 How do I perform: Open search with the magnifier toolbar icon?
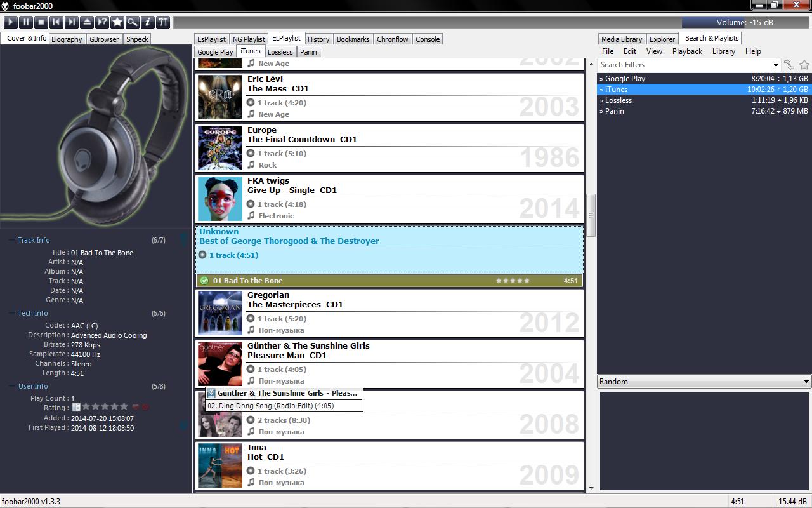(x=133, y=22)
